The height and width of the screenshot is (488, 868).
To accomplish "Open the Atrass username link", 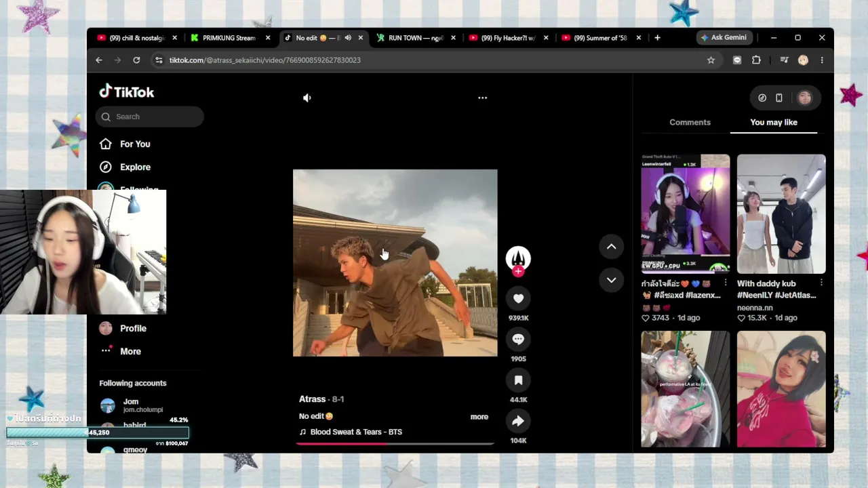I will click(312, 399).
